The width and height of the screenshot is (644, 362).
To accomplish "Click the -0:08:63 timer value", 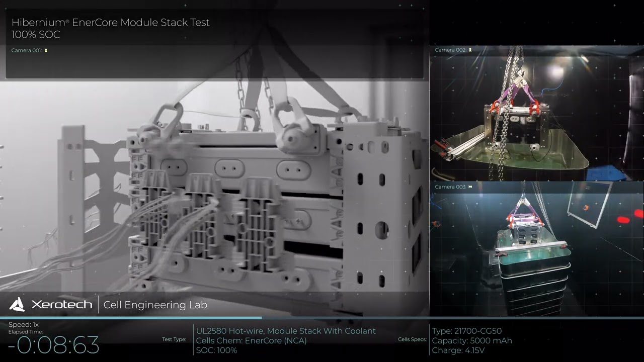I will (53, 345).
